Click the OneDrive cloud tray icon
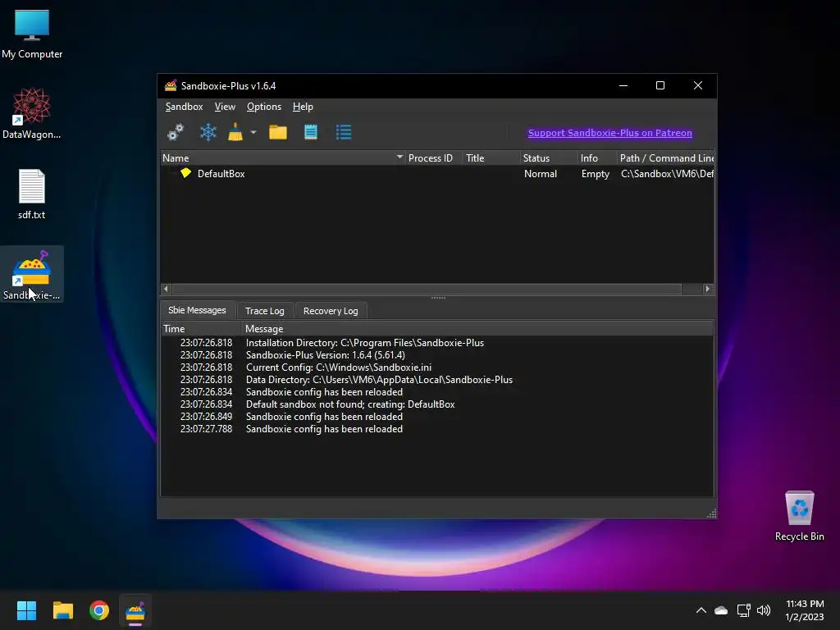The width and height of the screenshot is (840, 630). 721,610
